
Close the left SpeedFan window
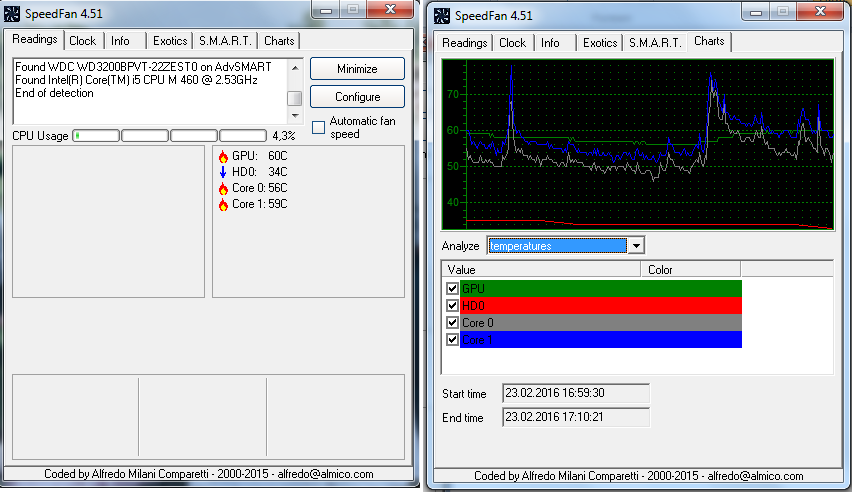390,9
